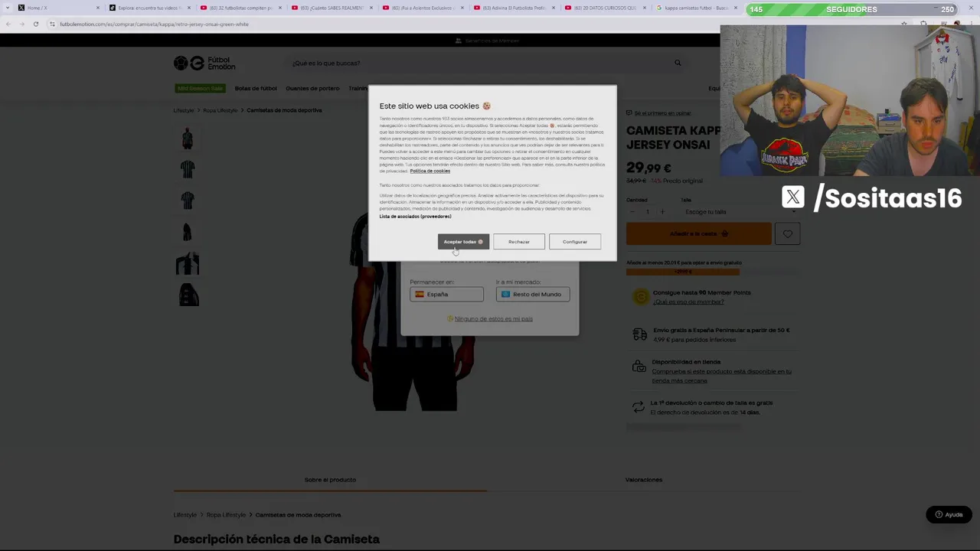Focus the ¿Qué es lo que buscas? search box
Viewport: 980px width, 551px height.
coord(479,63)
